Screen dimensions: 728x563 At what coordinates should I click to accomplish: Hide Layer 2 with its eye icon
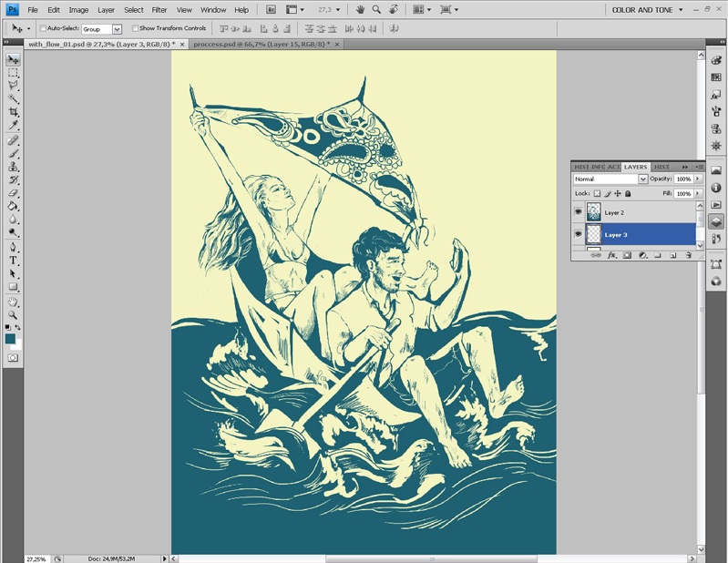pos(579,212)
